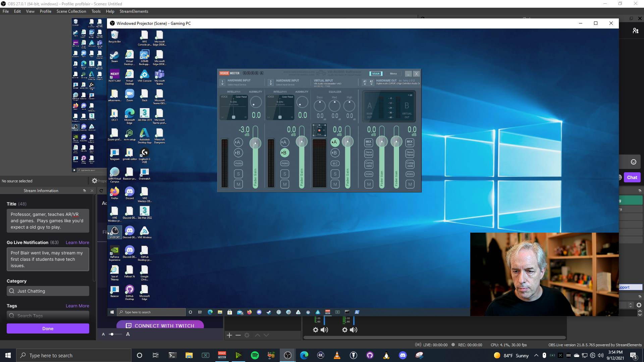
Task: Open the Just Chatting category selector
Action: point(48,291)
